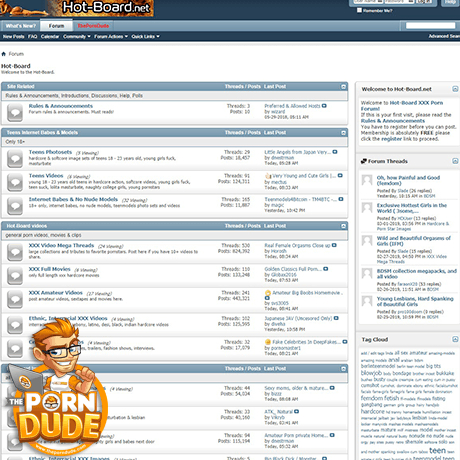Expand the Quick Links dropdown
This screenshot has width=460, height=460.
(145, 36)
